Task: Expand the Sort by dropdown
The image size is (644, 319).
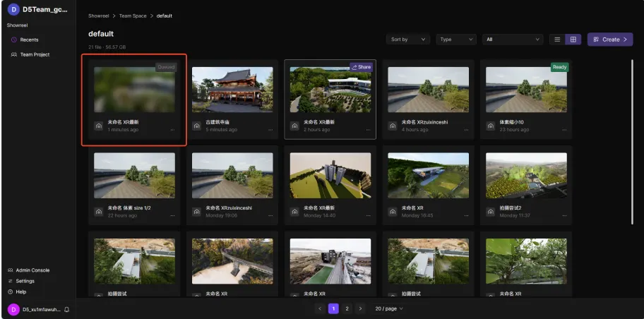Action: click(x=408, y=40)
